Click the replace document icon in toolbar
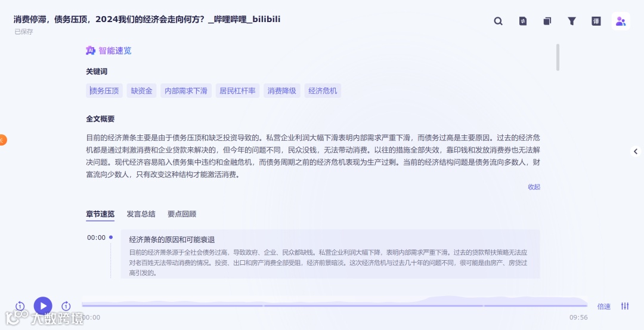The width and height of the screenshot is (644, 330). tap(523, 21)
